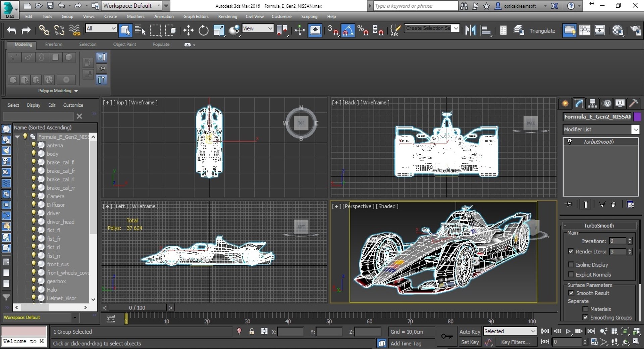Open the reference coordinate View dropdown

[258, 28]
